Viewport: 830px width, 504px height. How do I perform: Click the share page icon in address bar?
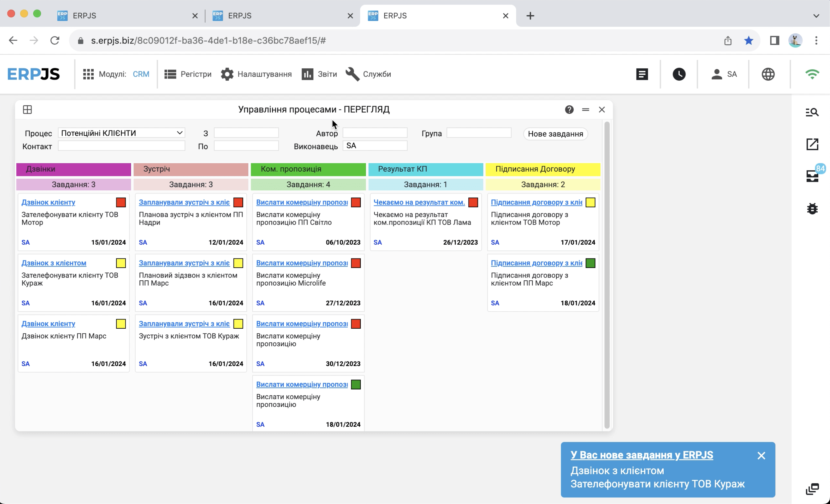(728, 40)
